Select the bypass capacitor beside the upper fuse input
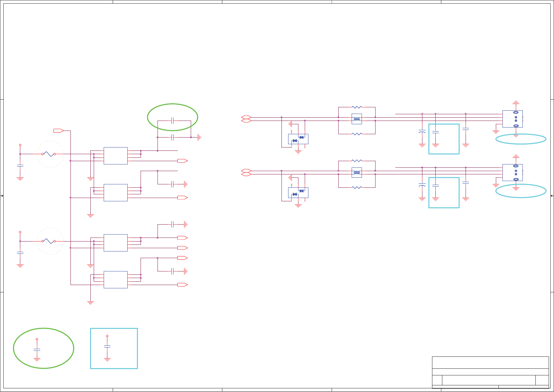The image size is (554, 392). point(20,165)
